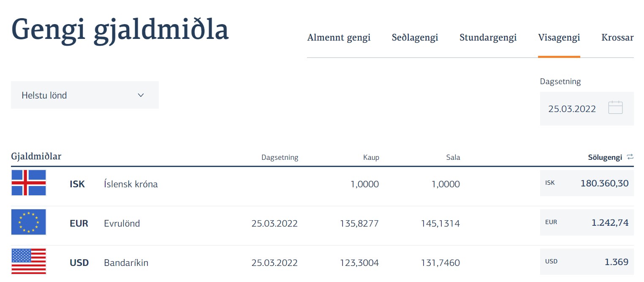
Task: Open the Seðlagengi tab
Action: (415, 38)
